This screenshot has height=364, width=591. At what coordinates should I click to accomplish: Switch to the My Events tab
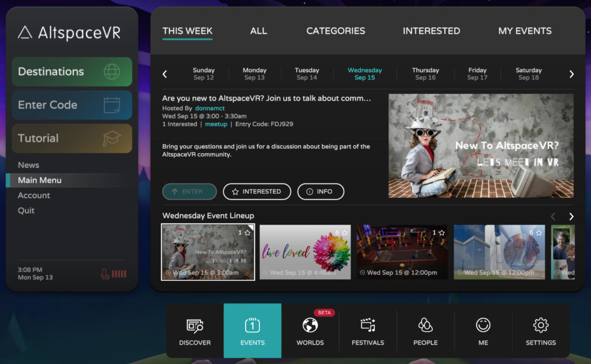click(525, 31)
